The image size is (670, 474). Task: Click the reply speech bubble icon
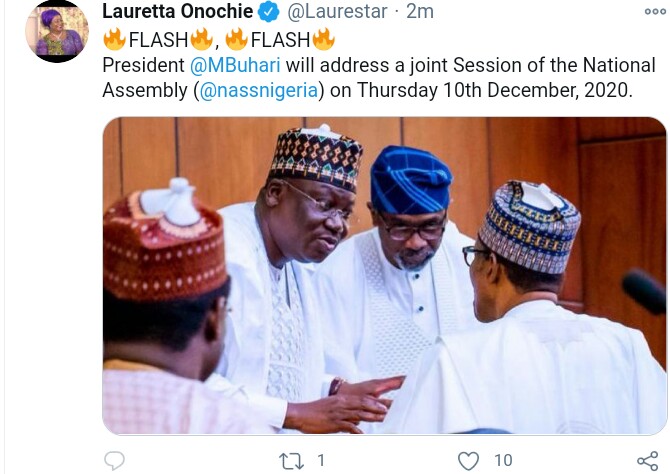115,460
